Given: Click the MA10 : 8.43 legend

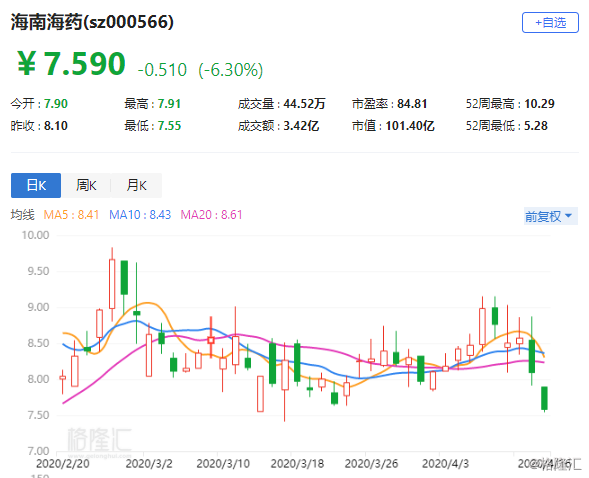Looking at the screenshot, I should (x=140, y=215).
